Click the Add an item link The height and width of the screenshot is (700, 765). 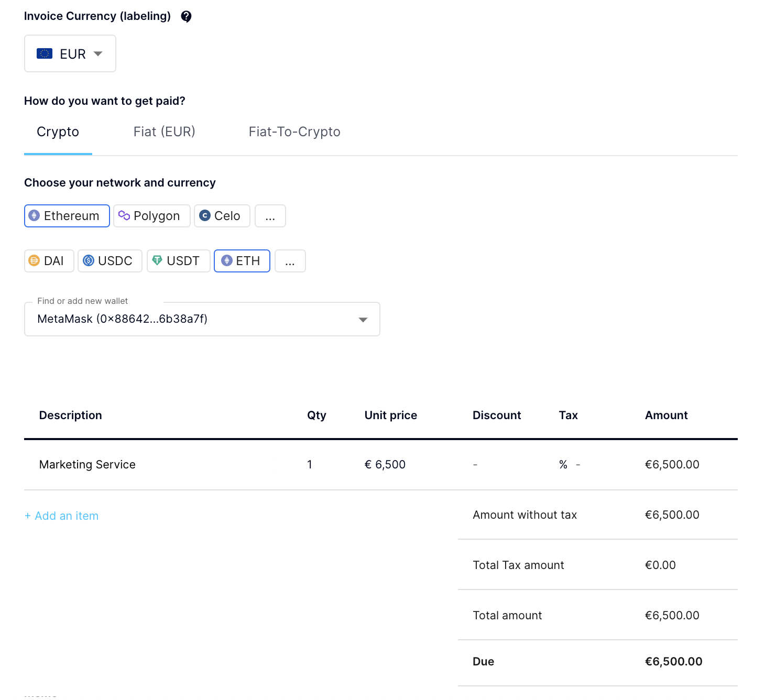coord(62,516)
